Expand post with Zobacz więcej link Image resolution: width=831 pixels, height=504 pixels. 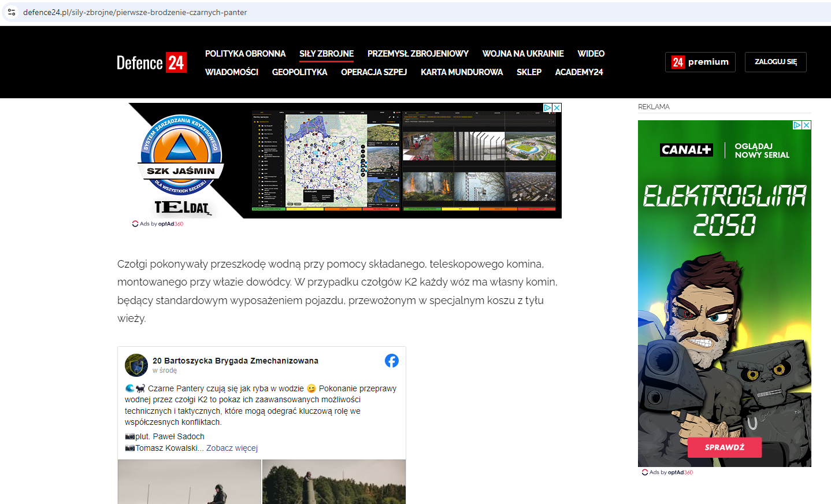(232, 448)
